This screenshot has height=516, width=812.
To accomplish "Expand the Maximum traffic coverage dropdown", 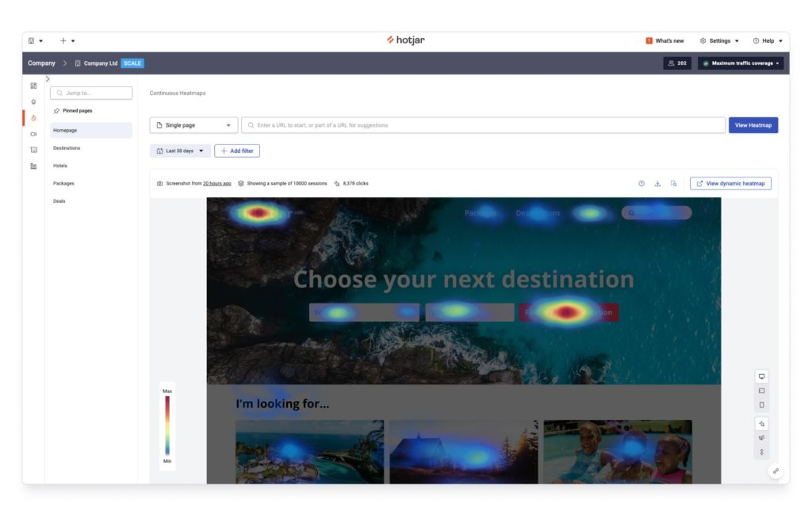I will [x=741, y=63].
